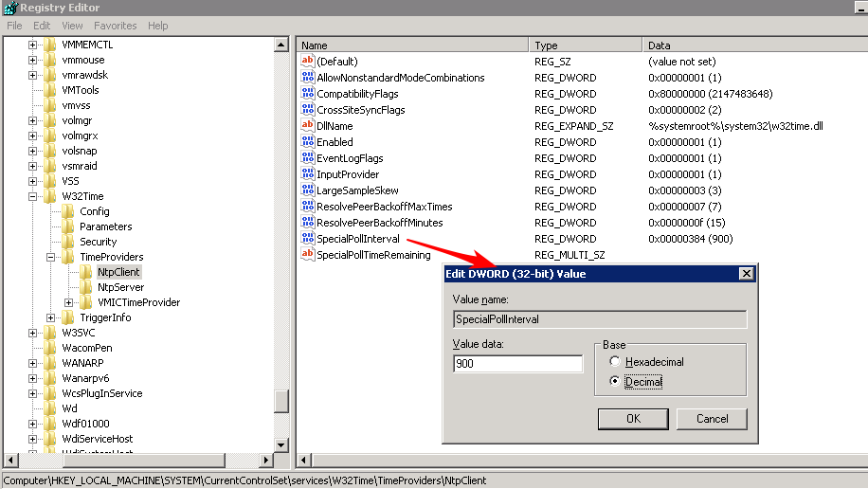Click the tree pane vertical scrollbar thumb
The image size is (868, 489).
pos(280,401)
